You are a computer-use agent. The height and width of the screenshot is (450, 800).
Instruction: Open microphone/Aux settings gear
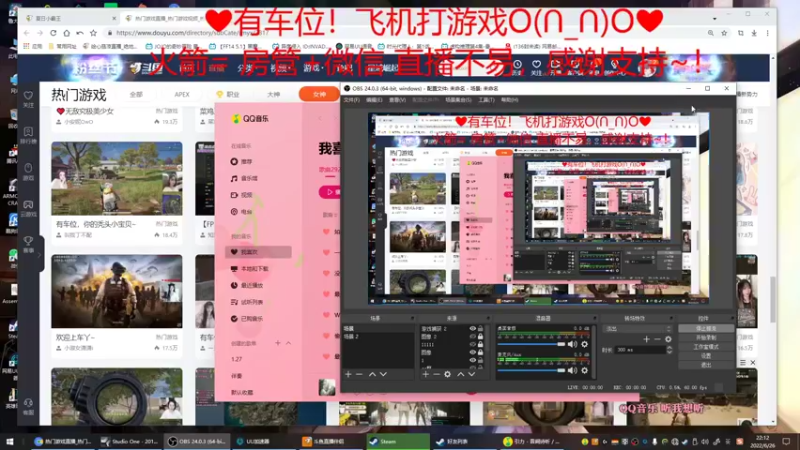point(585,370)
